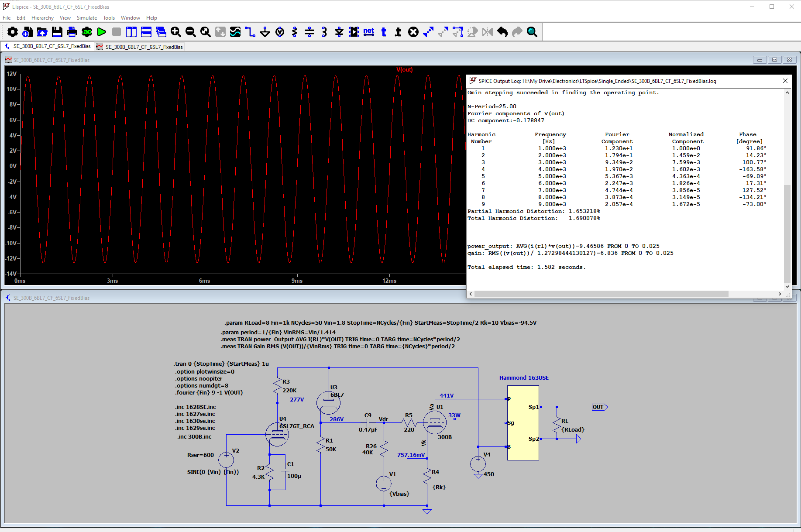Select the SPICE directive tool (.t)

[x=398, y=32]
